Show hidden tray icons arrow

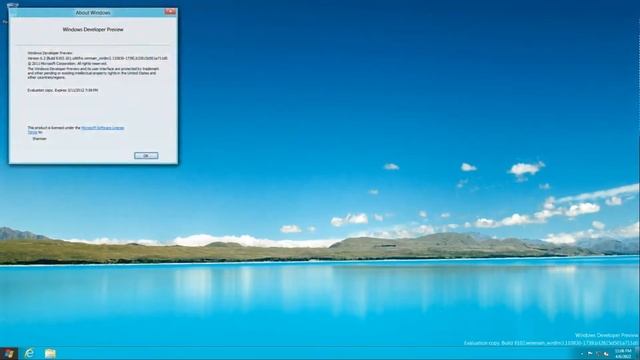pos(582,354)
